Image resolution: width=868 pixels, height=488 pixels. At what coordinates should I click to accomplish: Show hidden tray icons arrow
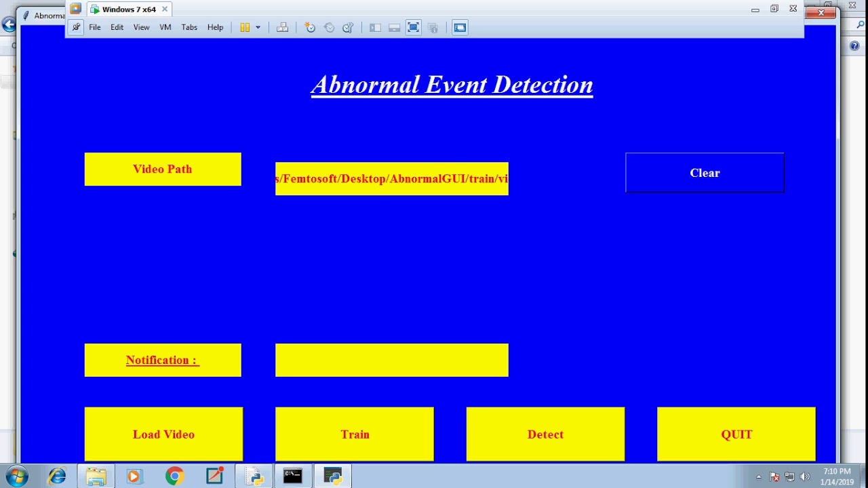(x=759, y=476)
